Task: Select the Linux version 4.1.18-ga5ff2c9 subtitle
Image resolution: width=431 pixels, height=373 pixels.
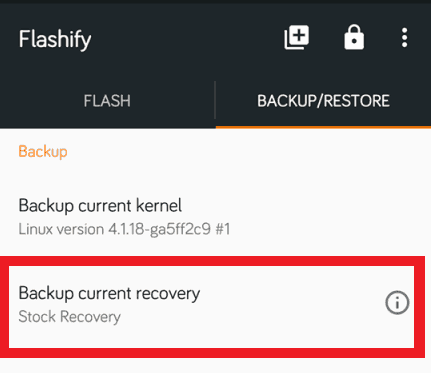Action: pos(124,229)
